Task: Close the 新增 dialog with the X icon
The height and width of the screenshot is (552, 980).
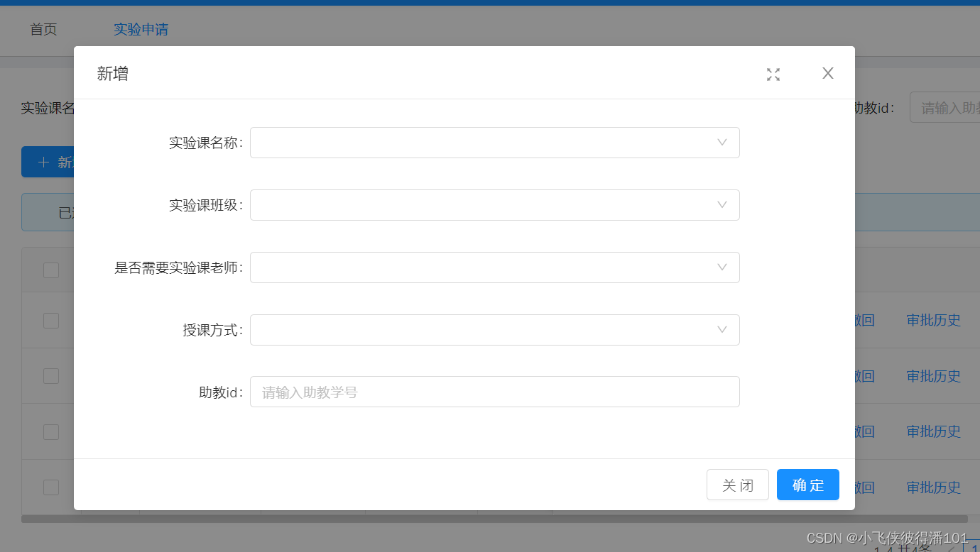Action: click(827, 73)
